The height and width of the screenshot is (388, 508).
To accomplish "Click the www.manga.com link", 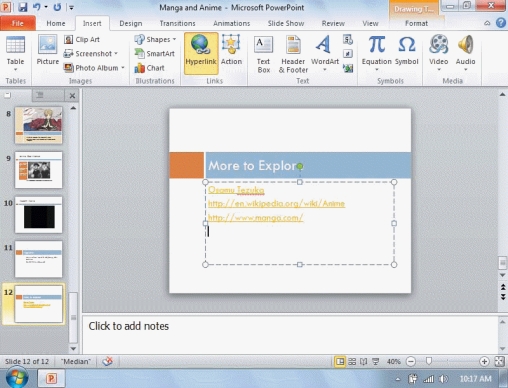I will [256, 218].
